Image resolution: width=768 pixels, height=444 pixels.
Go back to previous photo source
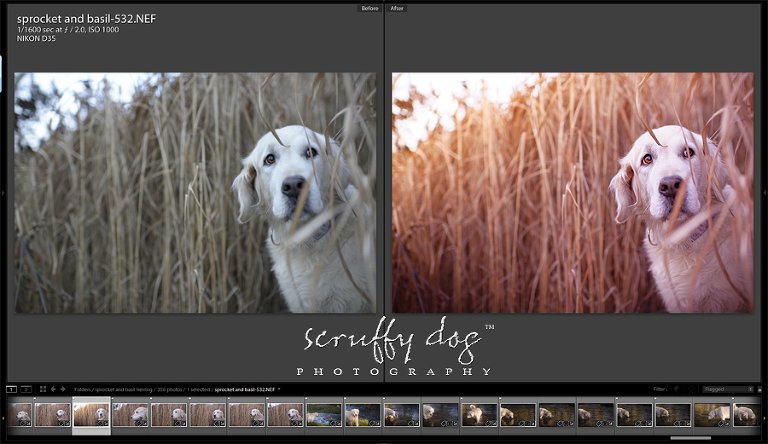(54, 388)
